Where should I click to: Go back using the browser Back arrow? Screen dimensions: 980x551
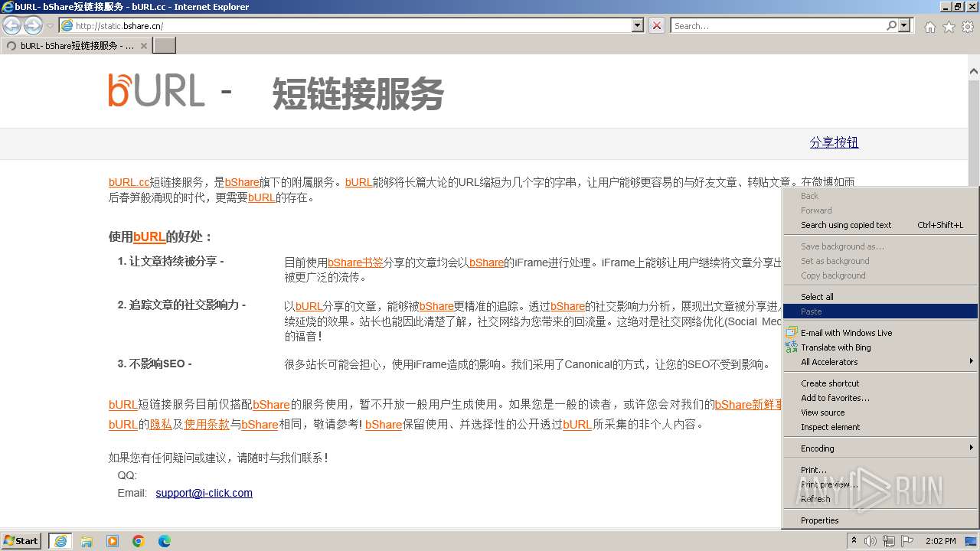coord(11,25)
